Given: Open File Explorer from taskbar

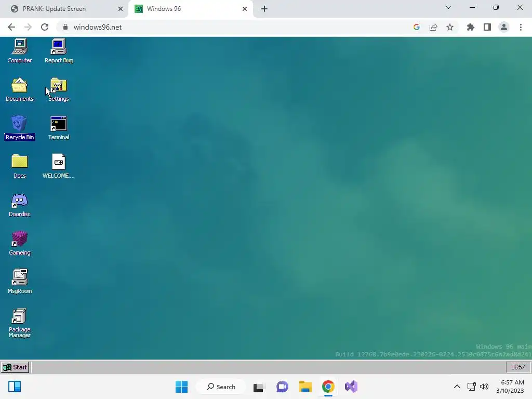Looking at the screenshot, I should pos(305,387).
